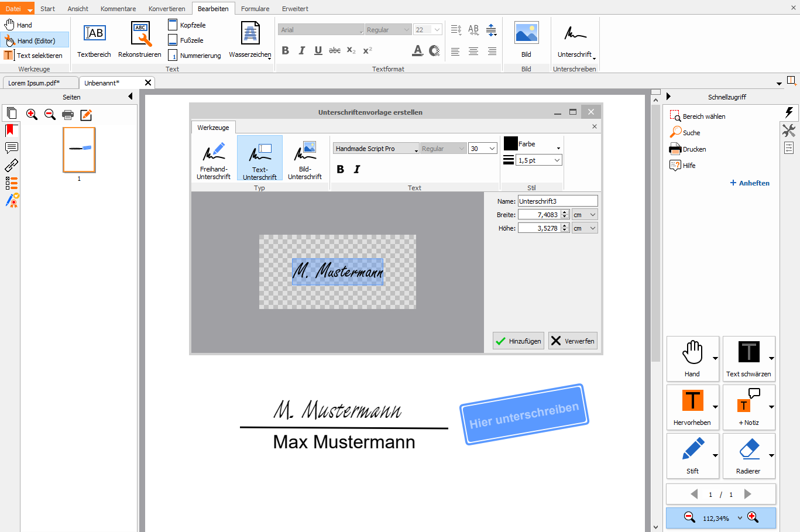
Task: Click the Rekonstruieren tool in ribbon
Action: pos(140,40)
